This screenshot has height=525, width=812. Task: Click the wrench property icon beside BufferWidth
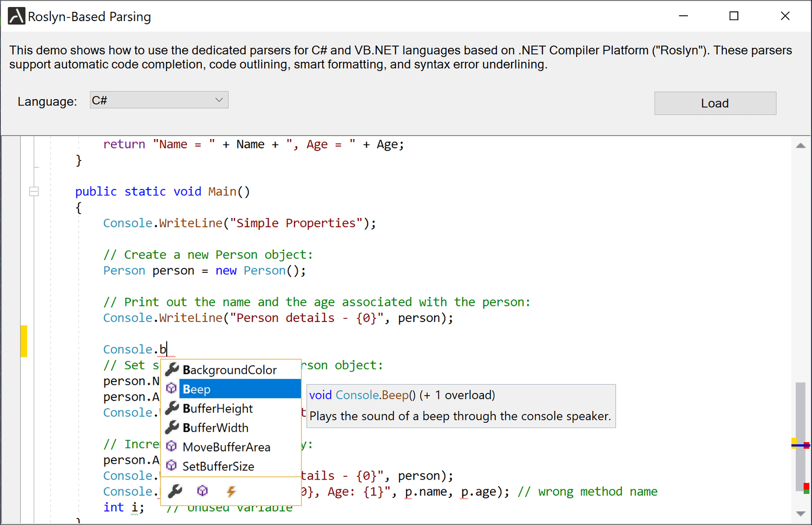pyautogui.click(x=172, y=428)
